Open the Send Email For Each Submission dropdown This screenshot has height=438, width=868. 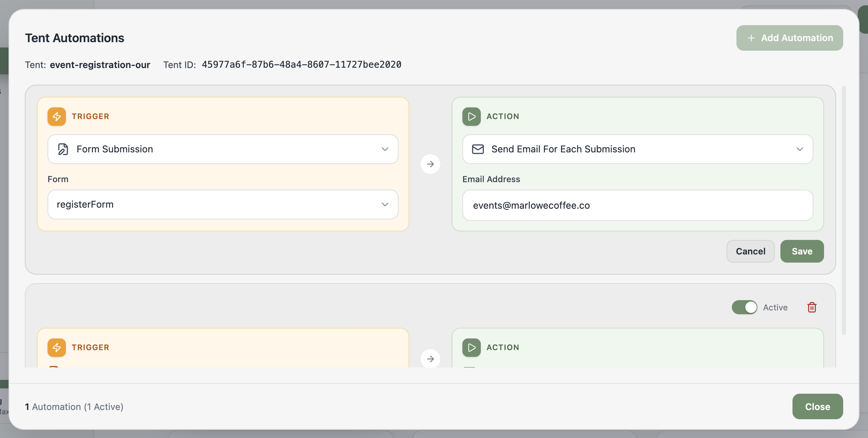pyautogui.click(x=638, y=149)
